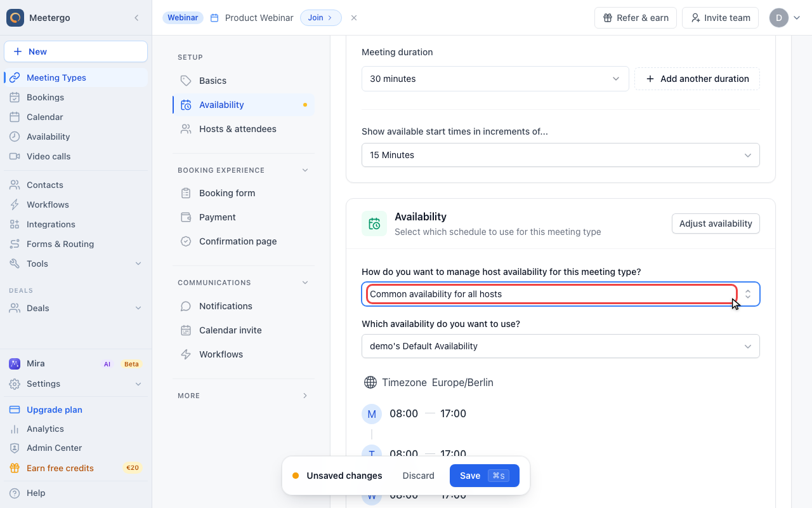Expand the Deals submenu chevron
Screen dimensions: 812x508
click(x=138, y=308)
